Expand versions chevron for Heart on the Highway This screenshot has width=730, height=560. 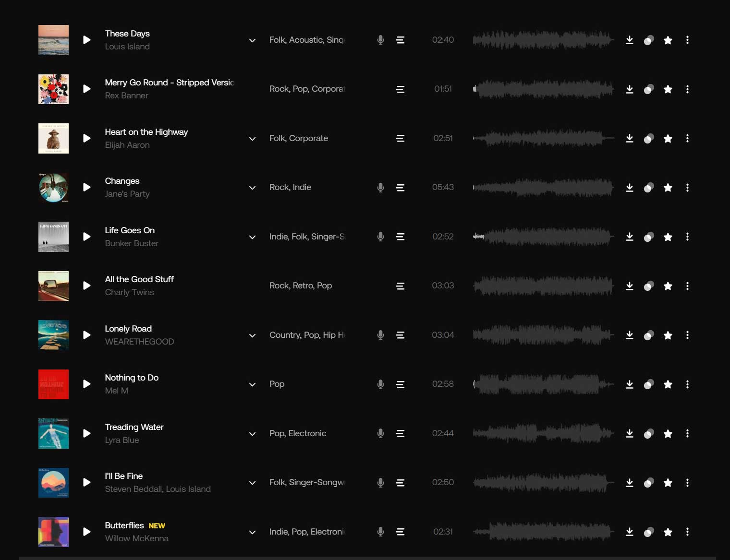252,139
